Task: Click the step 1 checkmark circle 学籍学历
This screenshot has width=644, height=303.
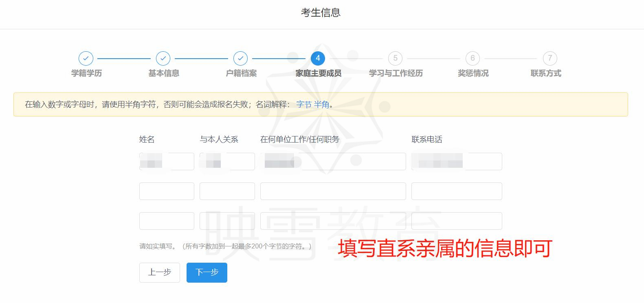Action: click(x=86, y=58)
